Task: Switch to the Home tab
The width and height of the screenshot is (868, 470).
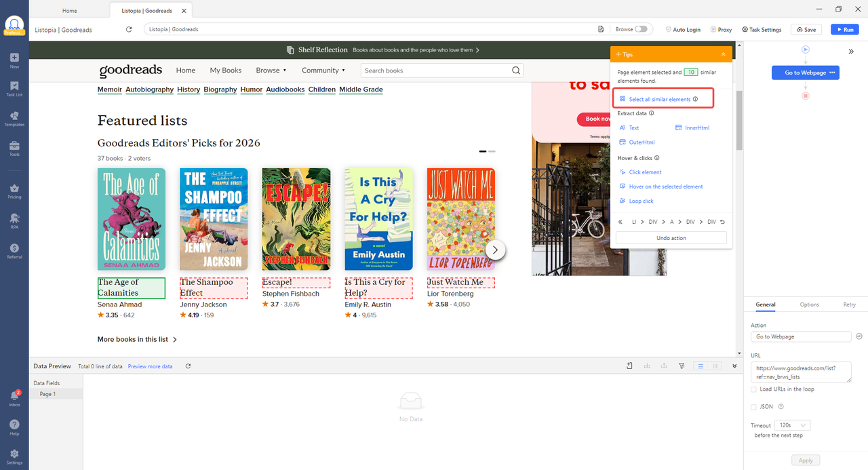Action: (x=69, y=11)
